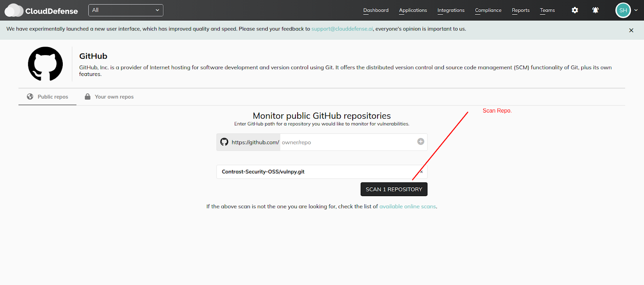The width and height of the screenshot is (644, 285).
Task: Go to the Dashboard menu
Action: [376, 10]
